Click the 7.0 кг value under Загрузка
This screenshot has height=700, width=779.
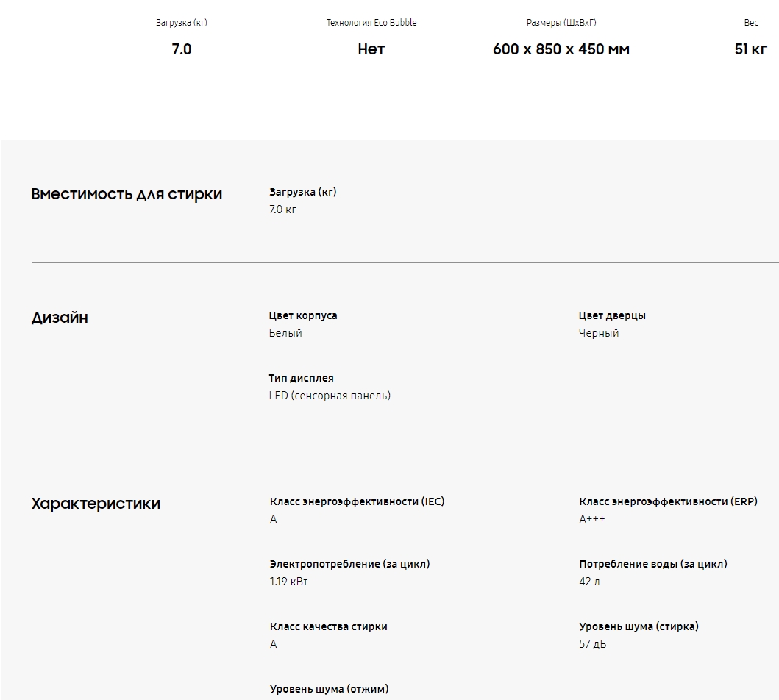pos(282,210)
